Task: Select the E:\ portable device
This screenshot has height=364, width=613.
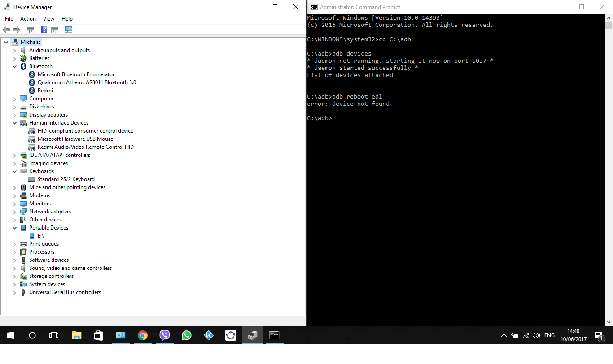Action: tap(40, 236)
